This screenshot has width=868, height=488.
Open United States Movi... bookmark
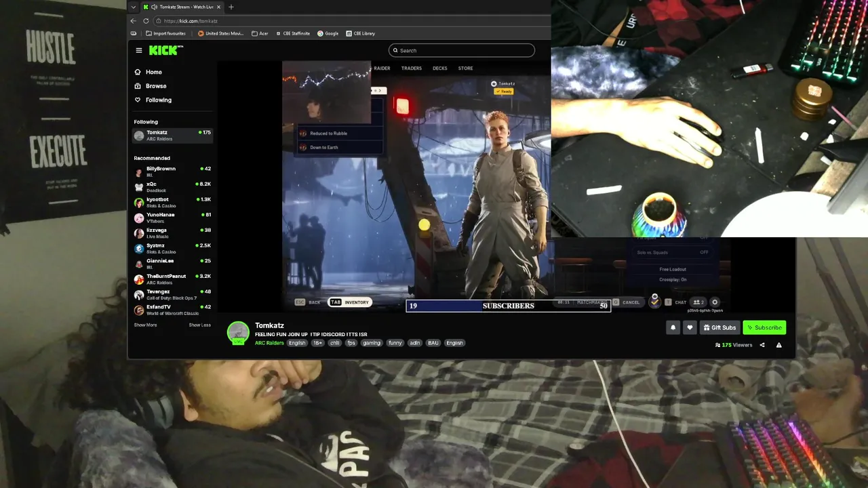pyautogui.click(x=220, y=33)
